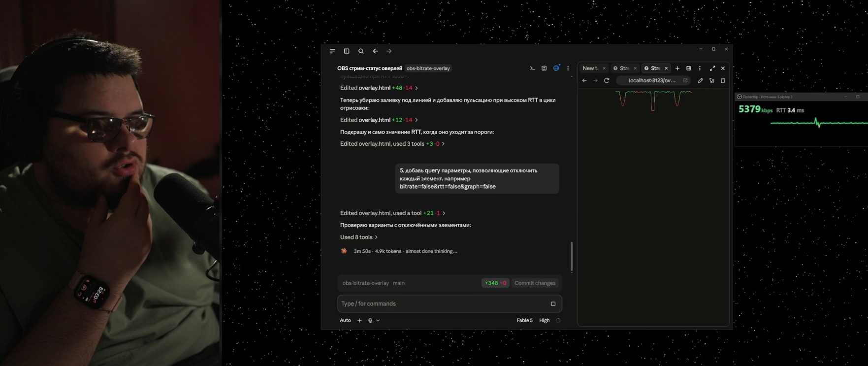Open the preview pane three-dot menu
Image resolution: width=868 pixels, height=366 pixels.
(x=700, y=68)
